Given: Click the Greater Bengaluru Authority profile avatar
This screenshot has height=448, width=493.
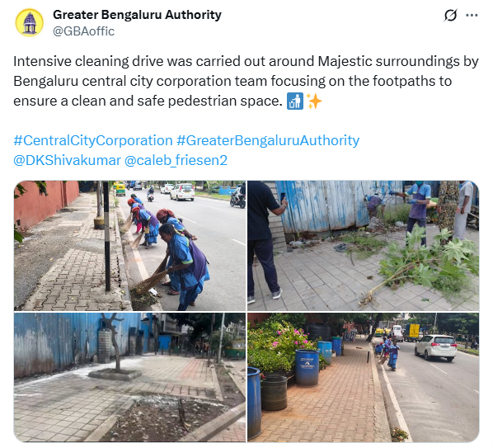Looking at the screenshot, I should tap(29, 22).
